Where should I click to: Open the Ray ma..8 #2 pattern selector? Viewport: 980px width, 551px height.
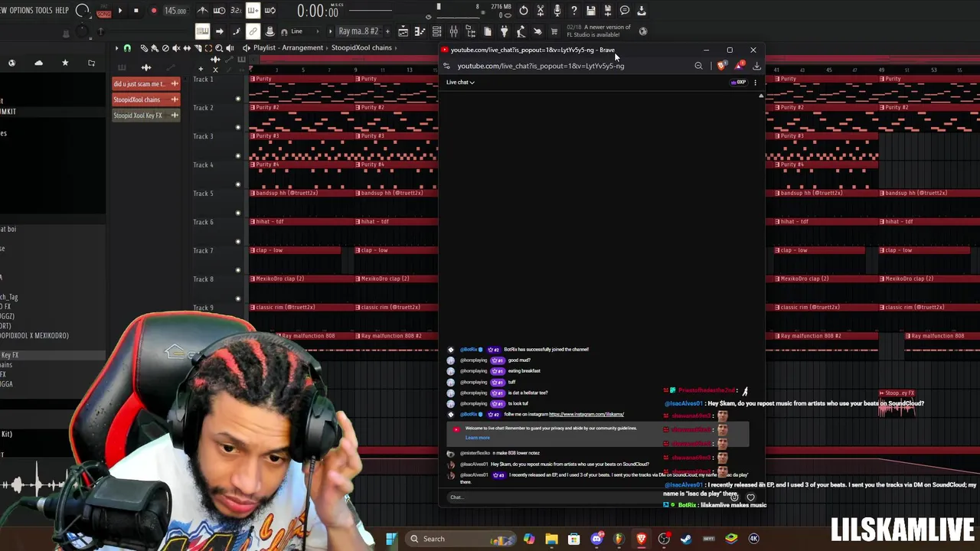coord(358,31)
